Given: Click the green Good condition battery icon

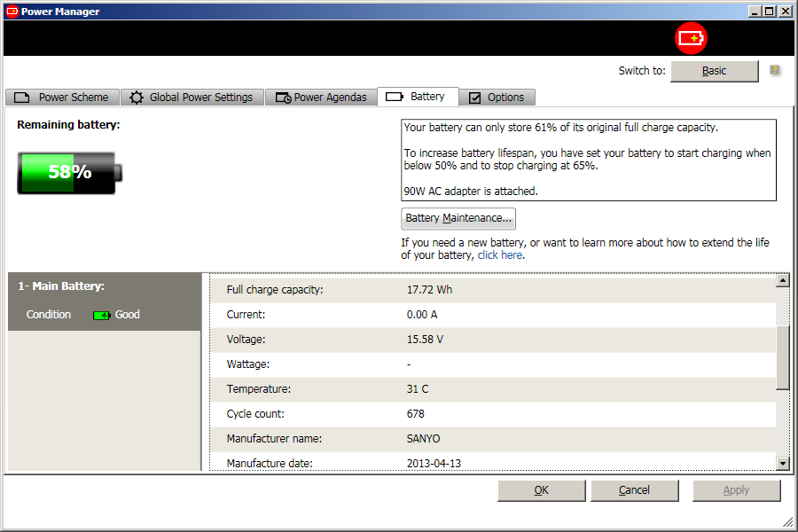Looking at the screenshot, I should pyautogui.click(x=102, y=315).
